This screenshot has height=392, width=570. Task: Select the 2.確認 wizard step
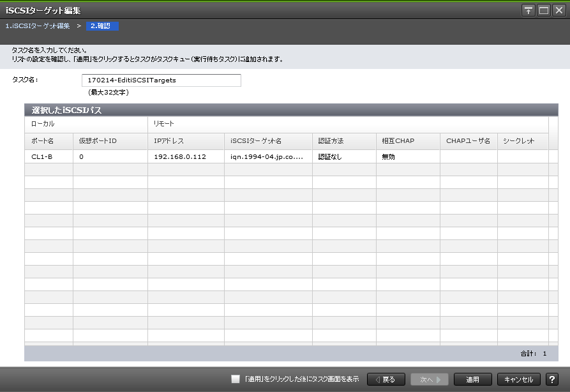102,26
